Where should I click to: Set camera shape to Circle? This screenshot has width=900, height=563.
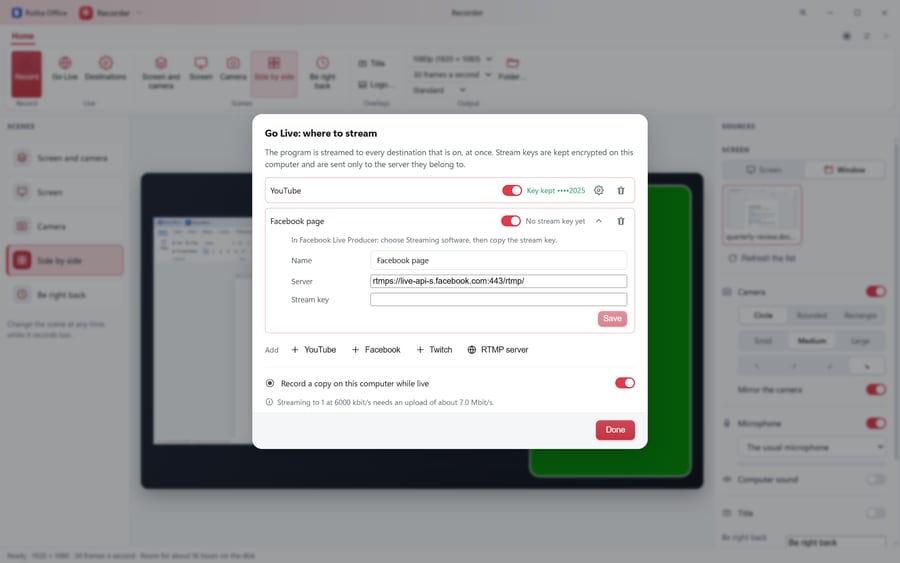click(763, 316)
